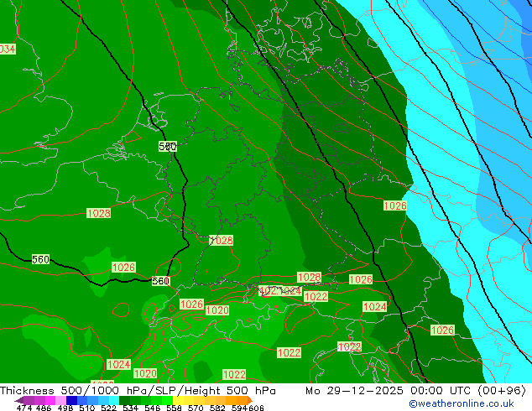Click the 'Mo 29-12-2025 00:00 UTC (00+96)' timestamp
This screenshot has width=532, height=411.
[x=415, y=391]
